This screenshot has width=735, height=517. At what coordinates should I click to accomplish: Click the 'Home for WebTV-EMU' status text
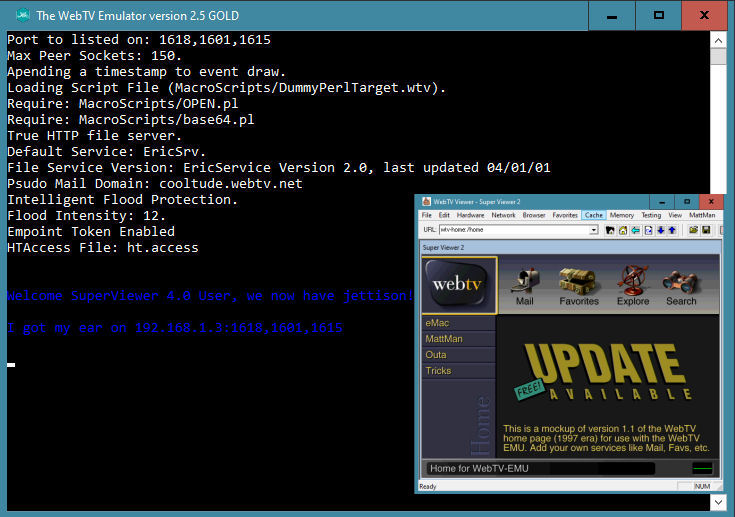479,468
